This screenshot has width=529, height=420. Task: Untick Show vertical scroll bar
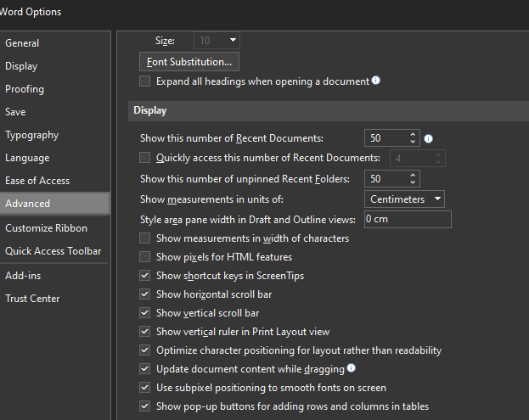pos(144,313)
